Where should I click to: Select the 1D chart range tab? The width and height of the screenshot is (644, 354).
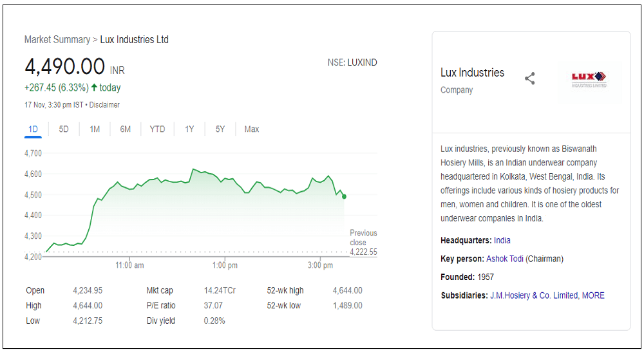click(33, 129)
